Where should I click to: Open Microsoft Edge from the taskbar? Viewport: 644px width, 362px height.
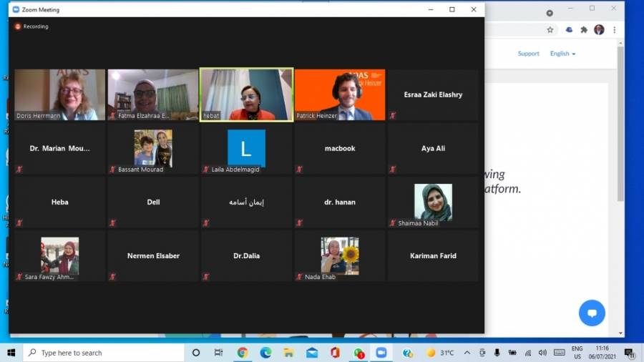click(x=265, y=353)
